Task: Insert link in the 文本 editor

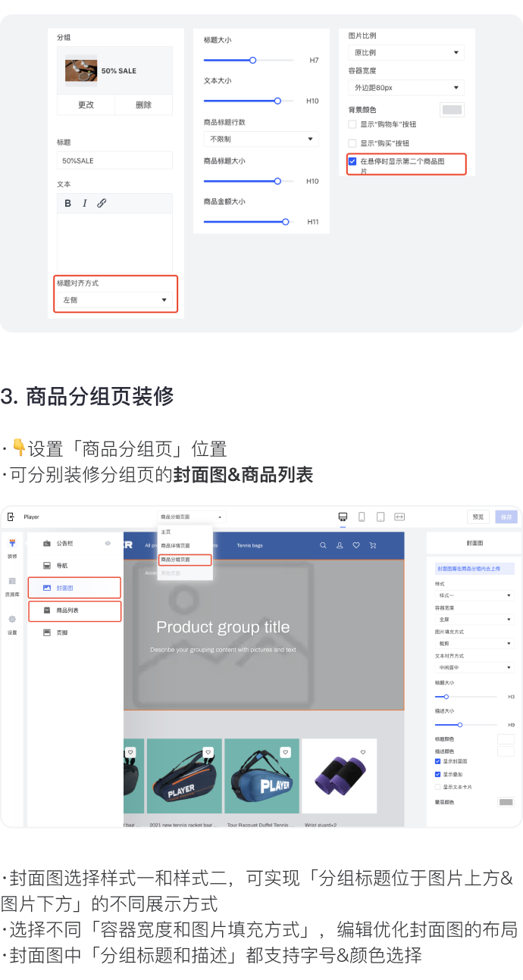Action: (102, 203)
